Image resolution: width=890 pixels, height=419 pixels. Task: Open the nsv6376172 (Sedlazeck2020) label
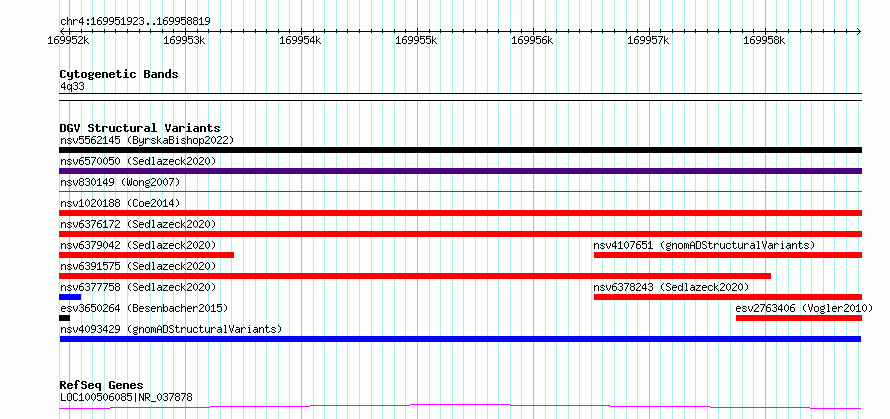(x=138, y=224)
